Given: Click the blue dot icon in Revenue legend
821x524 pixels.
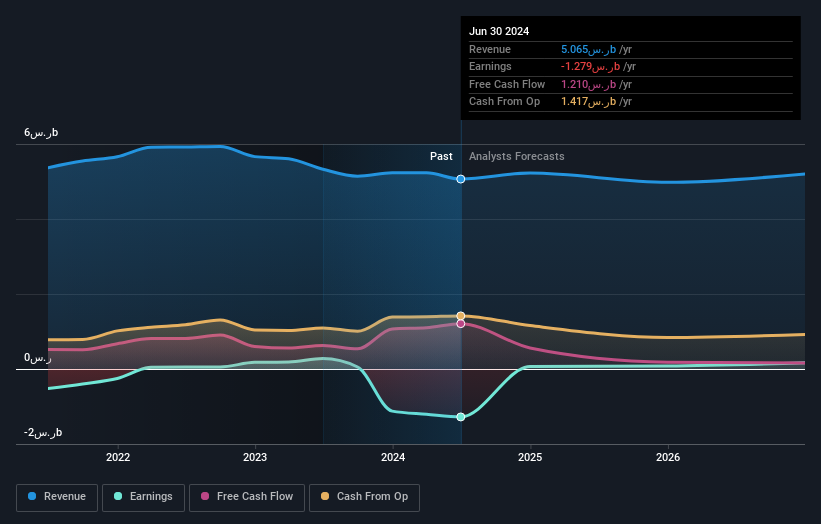Looking at the screenshot, I should (x=32, y=496).
